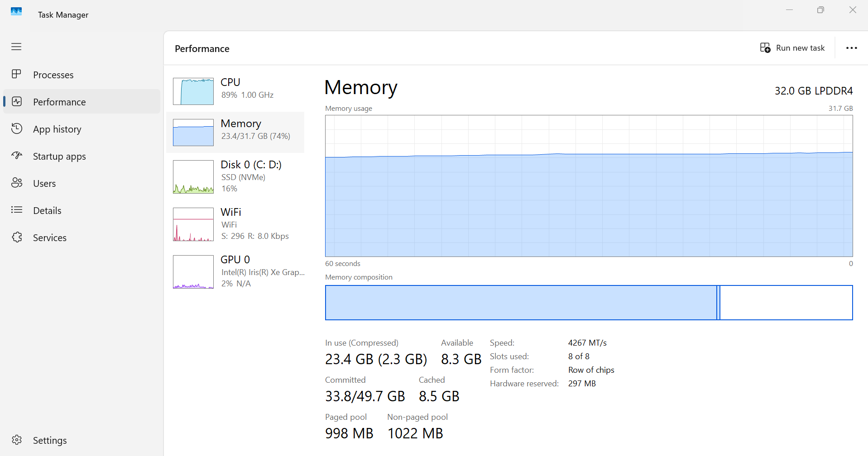Select the Memory mini graph thumbnail

[x=193, y=133]
